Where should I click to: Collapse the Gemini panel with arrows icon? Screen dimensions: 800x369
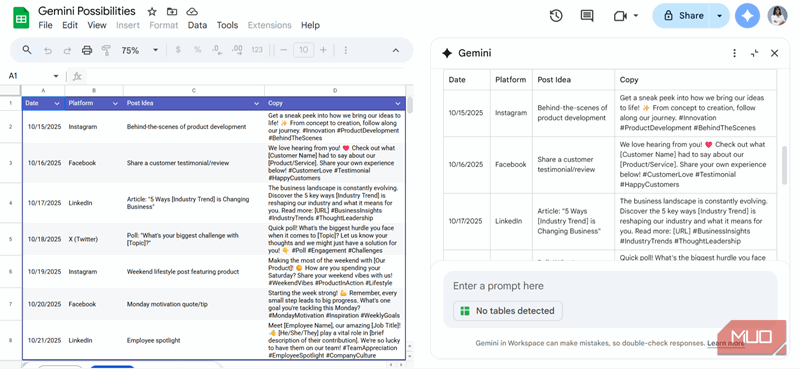755,53
